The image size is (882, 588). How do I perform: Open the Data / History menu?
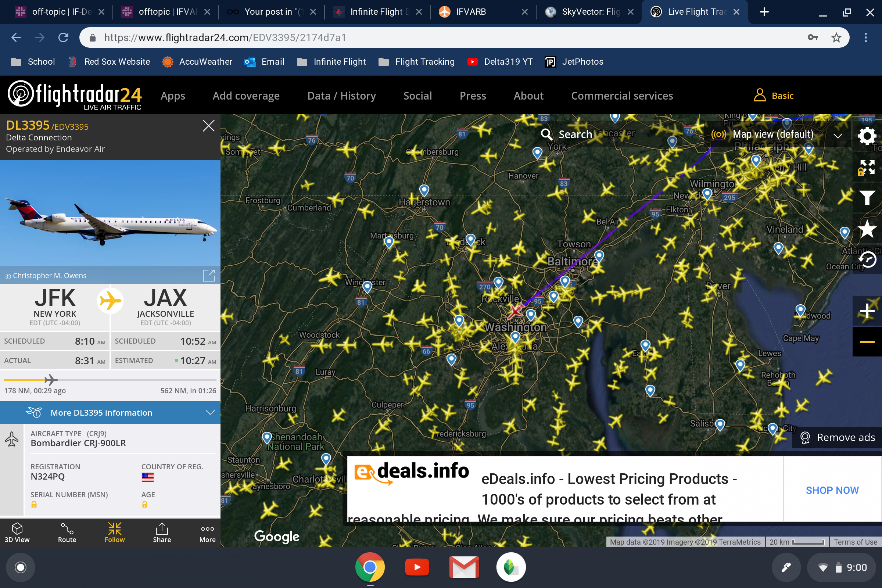(342, 96)
